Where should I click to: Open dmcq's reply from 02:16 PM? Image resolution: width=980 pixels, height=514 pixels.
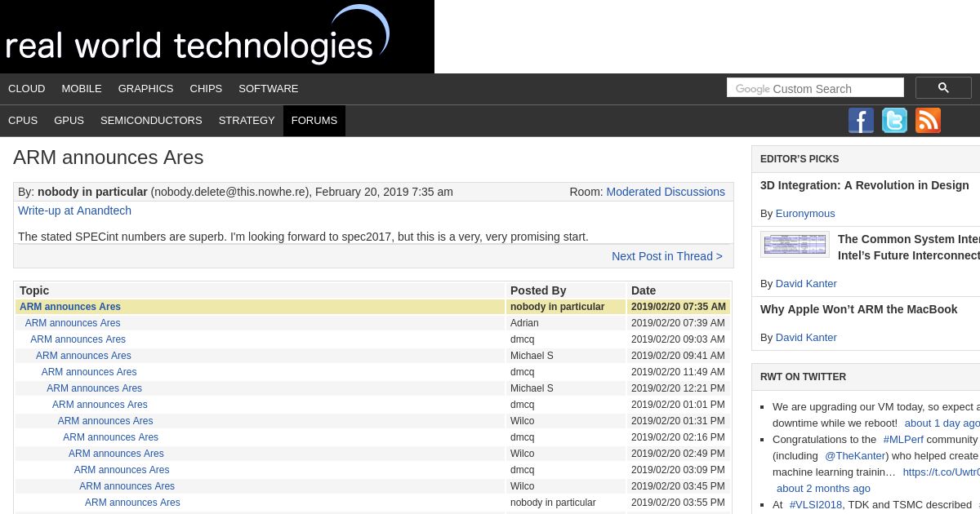coord(110,437)
